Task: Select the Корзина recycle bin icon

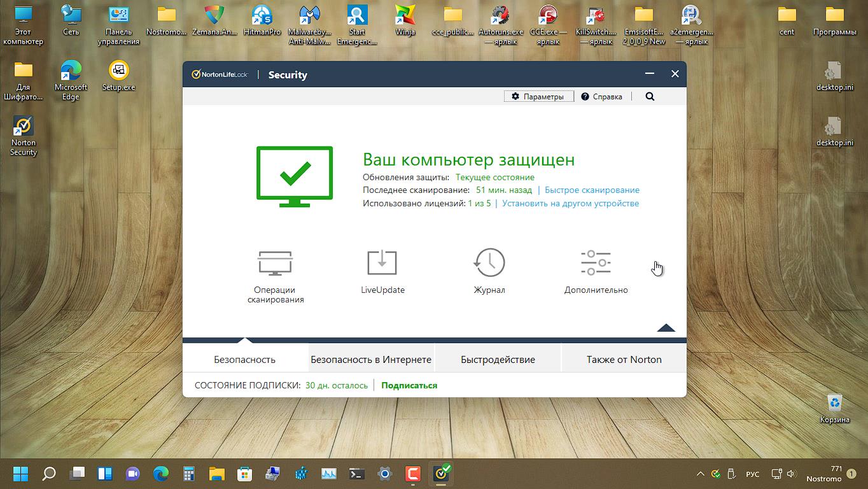Action: [x=835, y=408]
